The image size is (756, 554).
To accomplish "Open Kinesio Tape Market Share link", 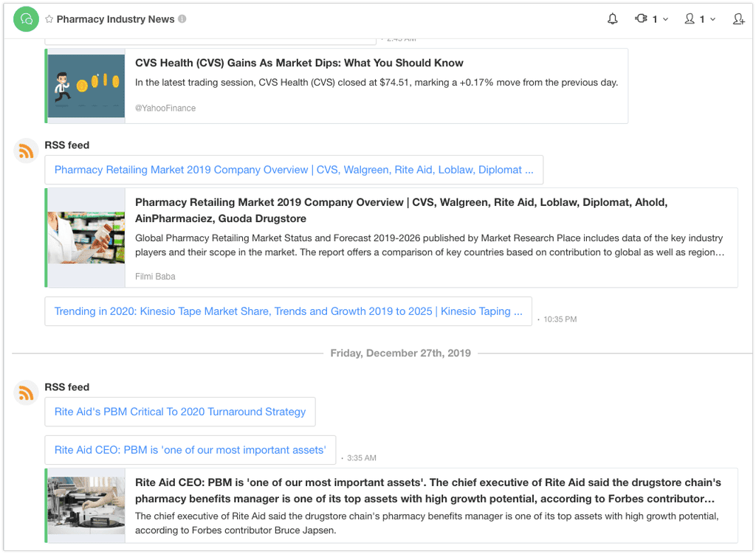I will [289, 311].
